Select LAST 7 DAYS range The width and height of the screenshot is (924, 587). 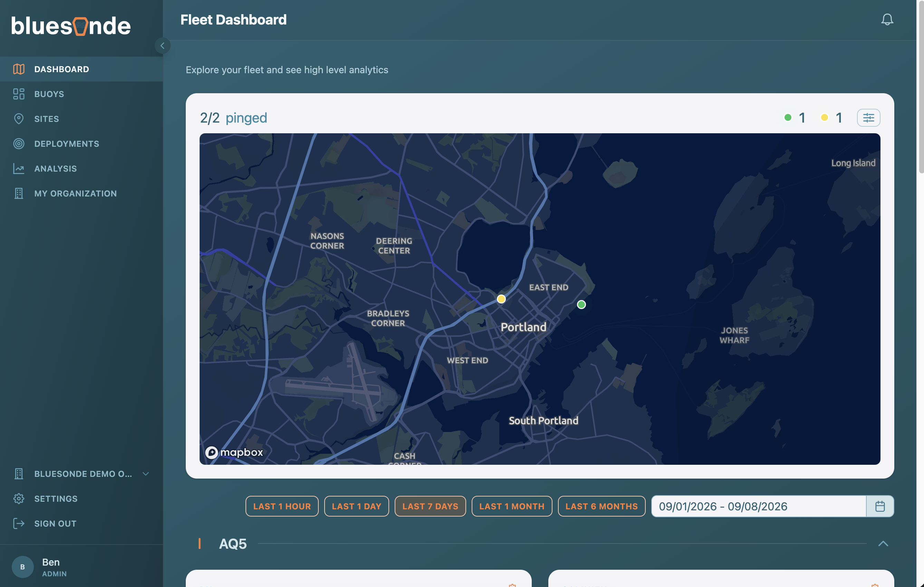pyautogui.click(x=430, y=507)
